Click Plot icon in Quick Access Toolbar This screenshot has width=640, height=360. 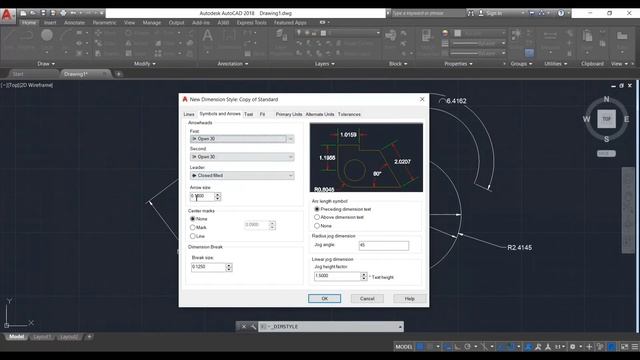coord(63,13)
